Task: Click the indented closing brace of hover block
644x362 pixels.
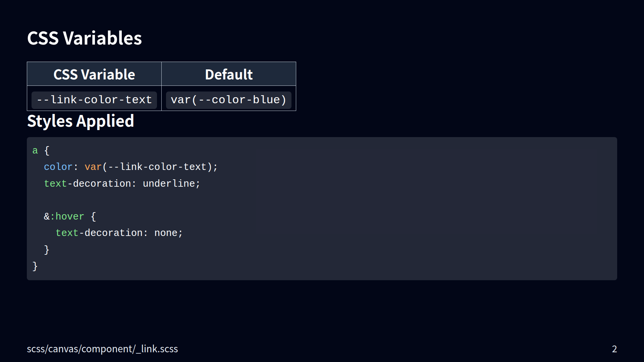Action: [x=47, y=250]
